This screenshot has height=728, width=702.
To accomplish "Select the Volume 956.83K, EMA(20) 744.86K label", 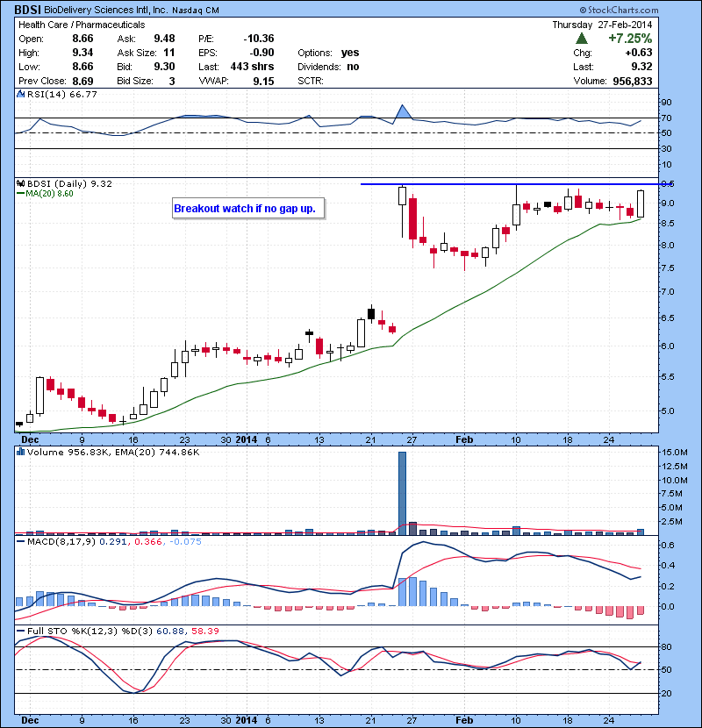I will coord(113,452).
